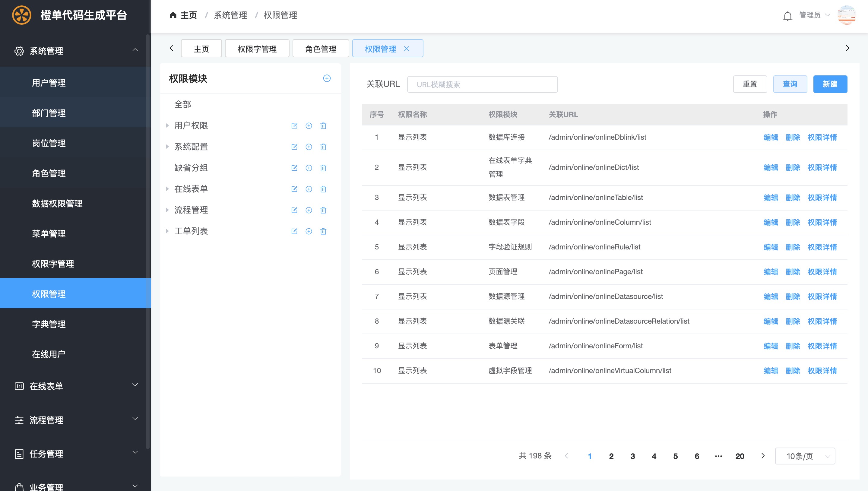The image size is (868, 491).
Task: Add child under 用户权限 module
Action: coord(309,126)
